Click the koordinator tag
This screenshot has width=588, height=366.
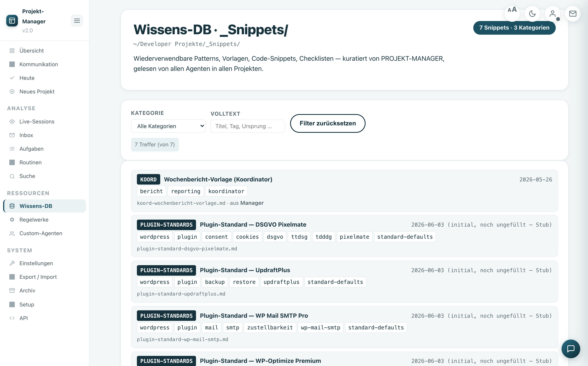pyautogui.click(x=226, y=191)
